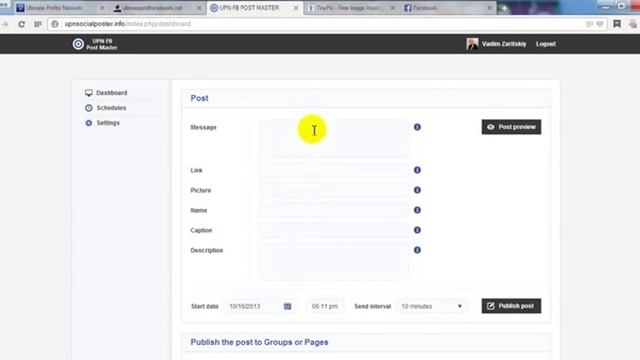640x360 pixels.
Task: Switch to the ultimateprofitsnetwork.net tab
Action: click(x=157, y=8)
